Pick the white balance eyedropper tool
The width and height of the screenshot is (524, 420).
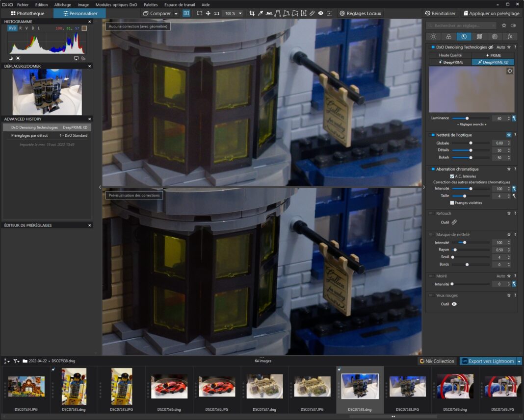point(261,13)
